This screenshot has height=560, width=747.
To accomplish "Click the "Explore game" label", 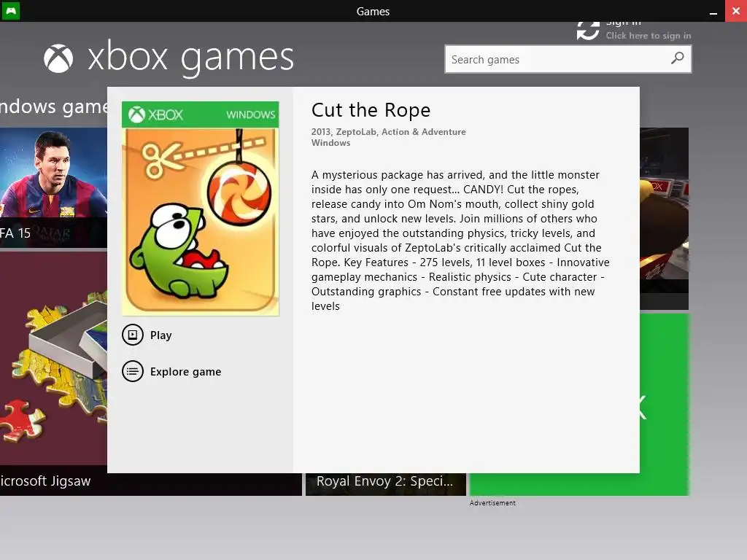I will [186, 371].
